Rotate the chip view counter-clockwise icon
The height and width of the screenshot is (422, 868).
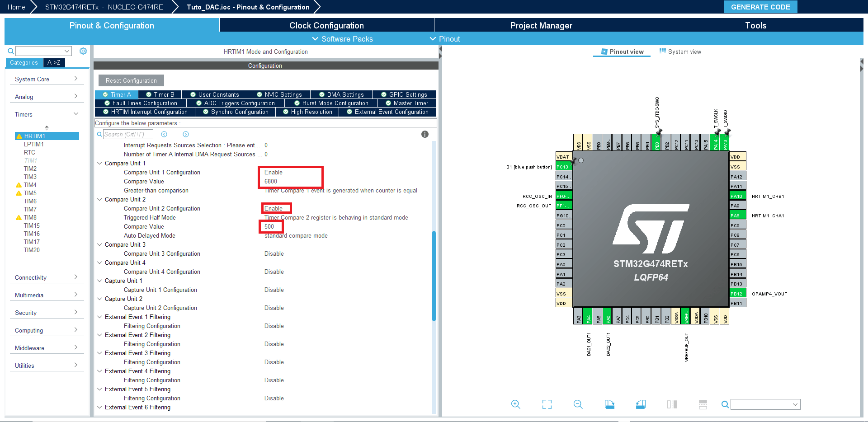click(x=641, y=404)
